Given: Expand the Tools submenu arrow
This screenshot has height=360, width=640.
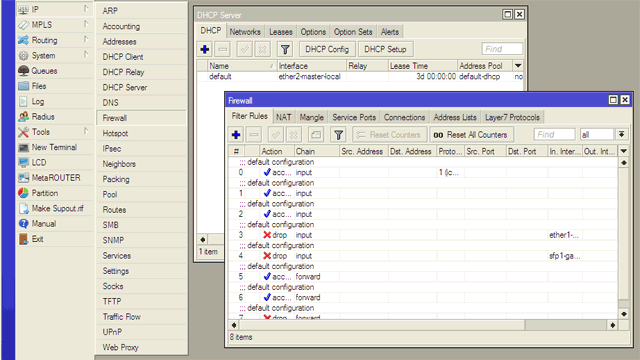Looking at the screenshot, I should point(86,131).
